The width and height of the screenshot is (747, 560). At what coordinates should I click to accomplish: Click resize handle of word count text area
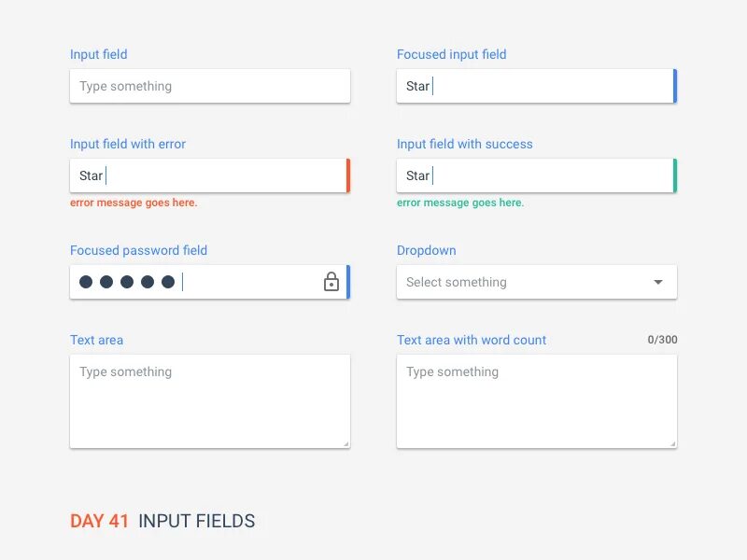pyautogui.click(x=672, y=443)
